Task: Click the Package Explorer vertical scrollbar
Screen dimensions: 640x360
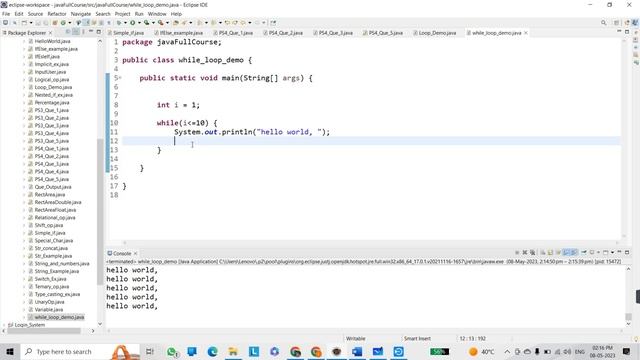Action: click(x=100, y=211)
